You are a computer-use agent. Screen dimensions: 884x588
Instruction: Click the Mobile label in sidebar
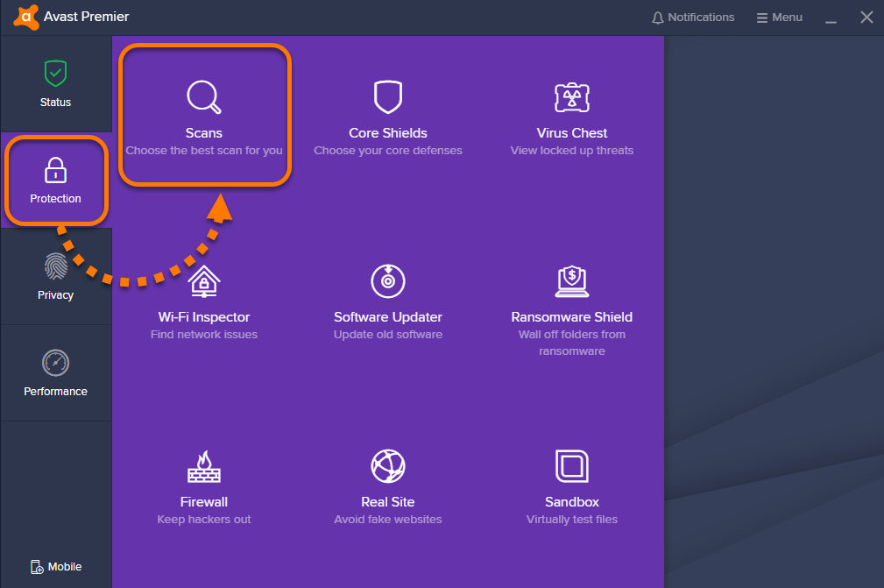[65, 567]
